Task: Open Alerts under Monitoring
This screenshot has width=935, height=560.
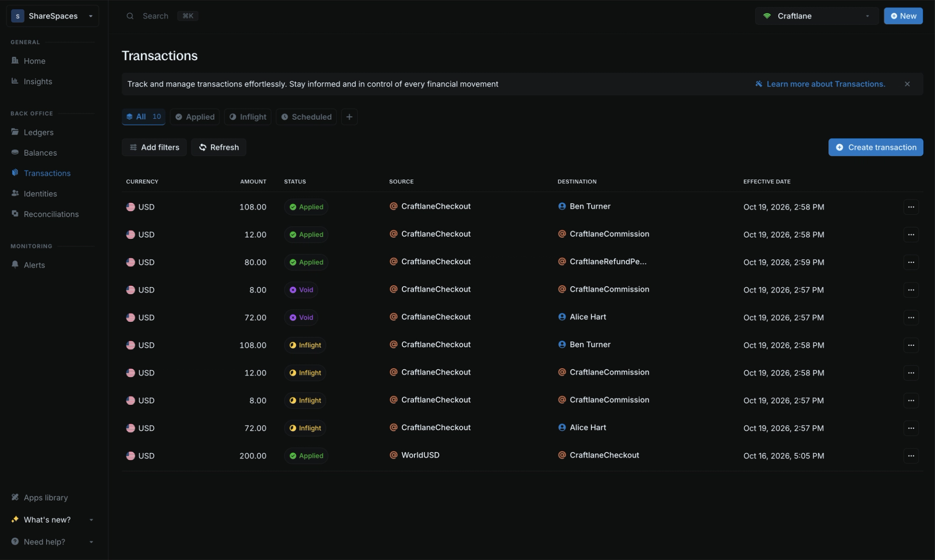Action: click(34, 265)
